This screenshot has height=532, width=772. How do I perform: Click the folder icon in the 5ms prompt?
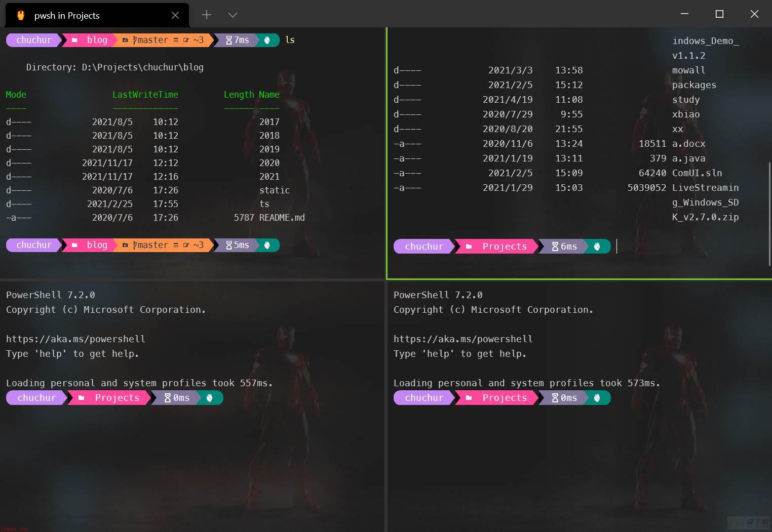[x=74, y=245]
